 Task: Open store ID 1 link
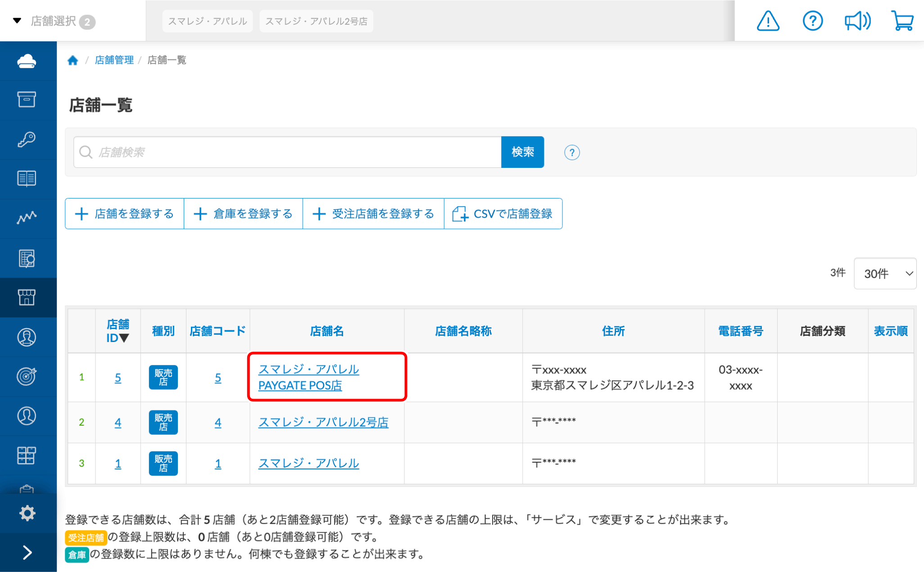118,464
